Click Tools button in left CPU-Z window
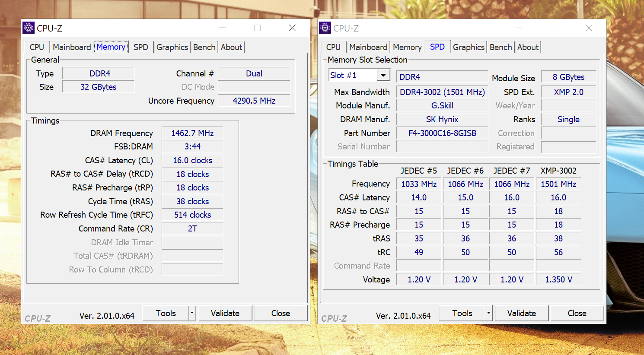 point(166,313)
